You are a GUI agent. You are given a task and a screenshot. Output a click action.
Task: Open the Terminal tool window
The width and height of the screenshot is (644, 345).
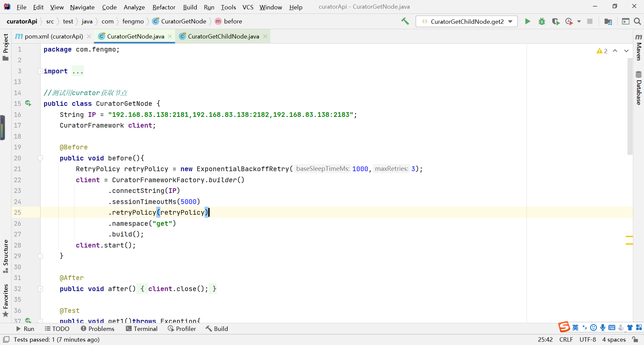point(142,329)
